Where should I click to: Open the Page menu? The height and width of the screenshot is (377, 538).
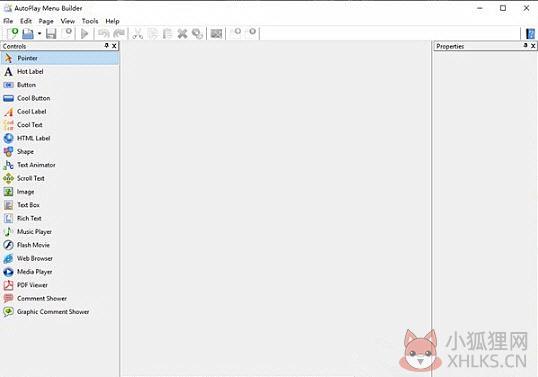pos(46,21)
